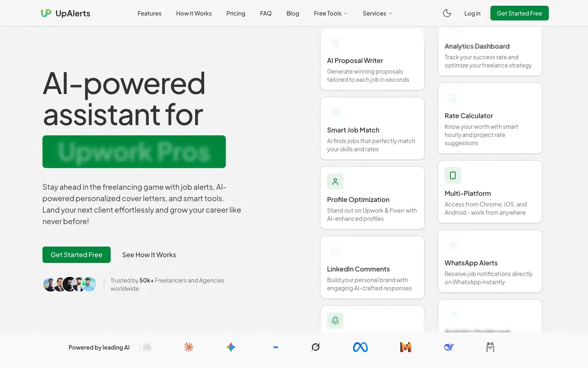Click "Receive job notifications directly" description
The image size is (588, 368).
pos(488,278)
